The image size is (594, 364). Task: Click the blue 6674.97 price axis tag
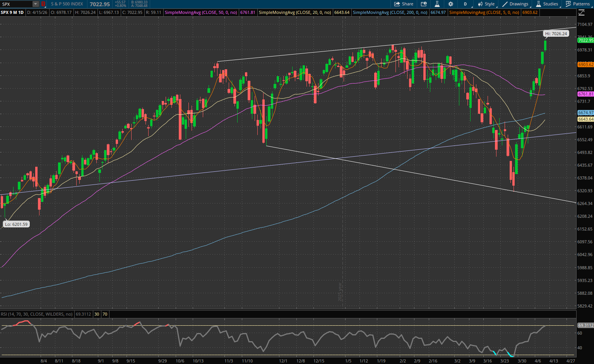(x=585, y=113)
